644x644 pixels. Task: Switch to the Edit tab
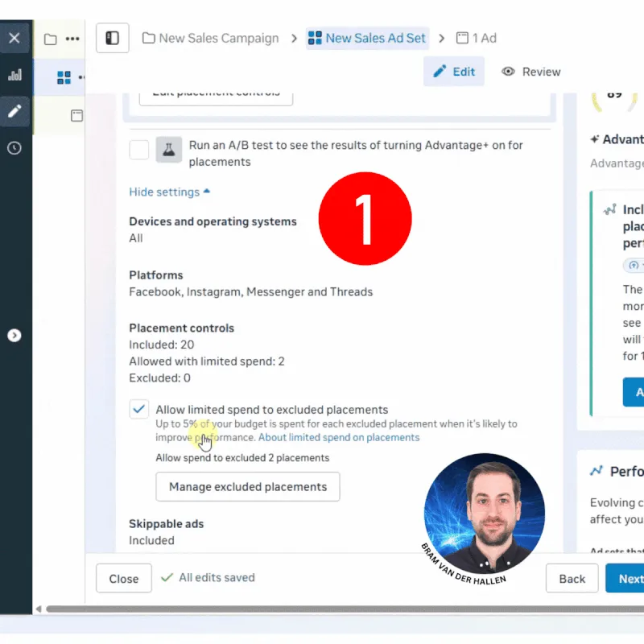(454, 72)
